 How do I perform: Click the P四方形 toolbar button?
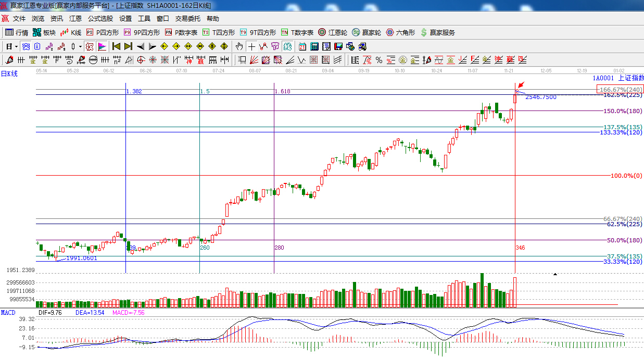102,32
